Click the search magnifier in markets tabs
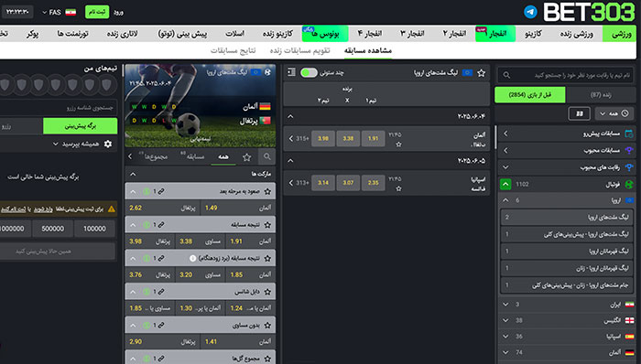 click(x=267, y=156)
